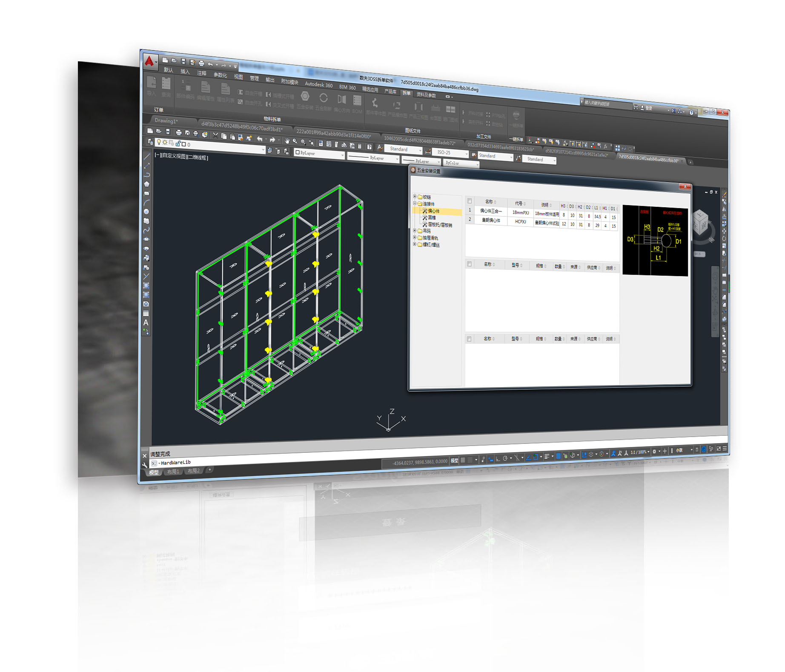Select the 圆榫 tree item
The height and width of the screenshot is (672, 785).
[432, 217]
